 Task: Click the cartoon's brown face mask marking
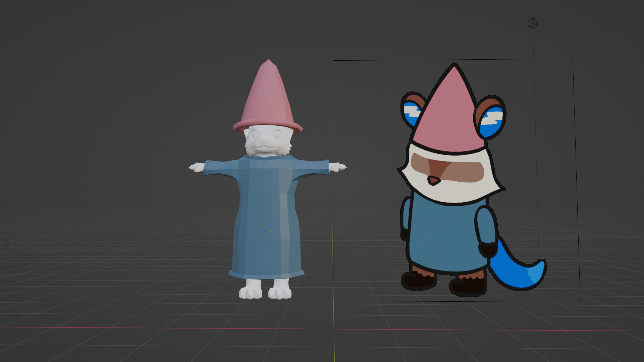[x=463, y=172]
